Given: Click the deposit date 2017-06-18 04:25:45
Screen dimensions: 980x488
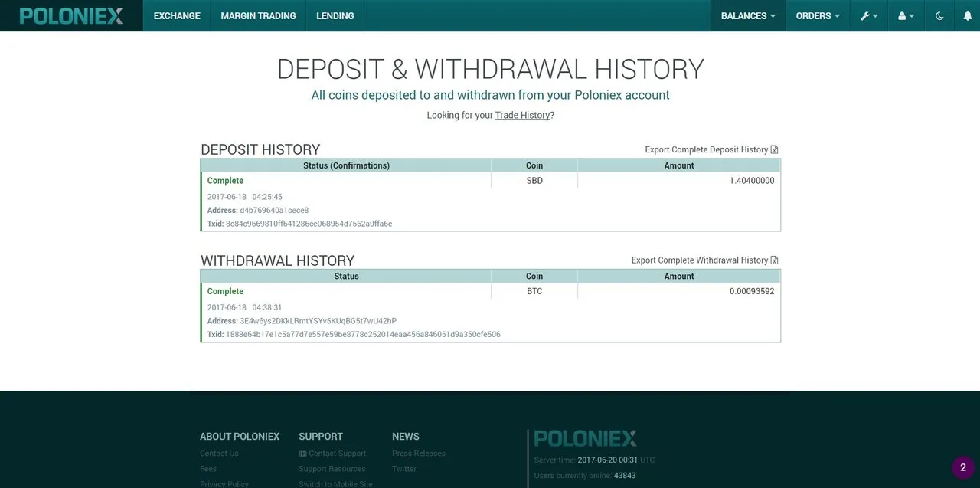Looking at the screenshot, I should point(245,197).
